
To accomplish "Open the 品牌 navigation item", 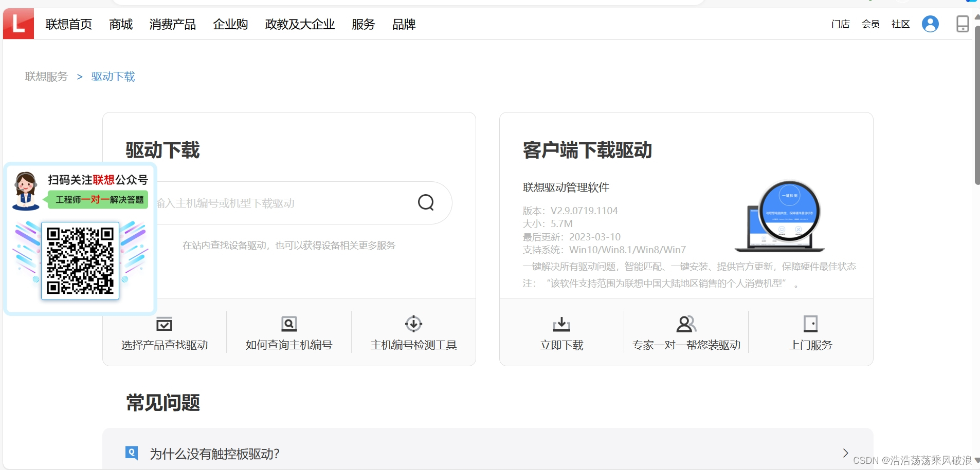I will point(404,24).
